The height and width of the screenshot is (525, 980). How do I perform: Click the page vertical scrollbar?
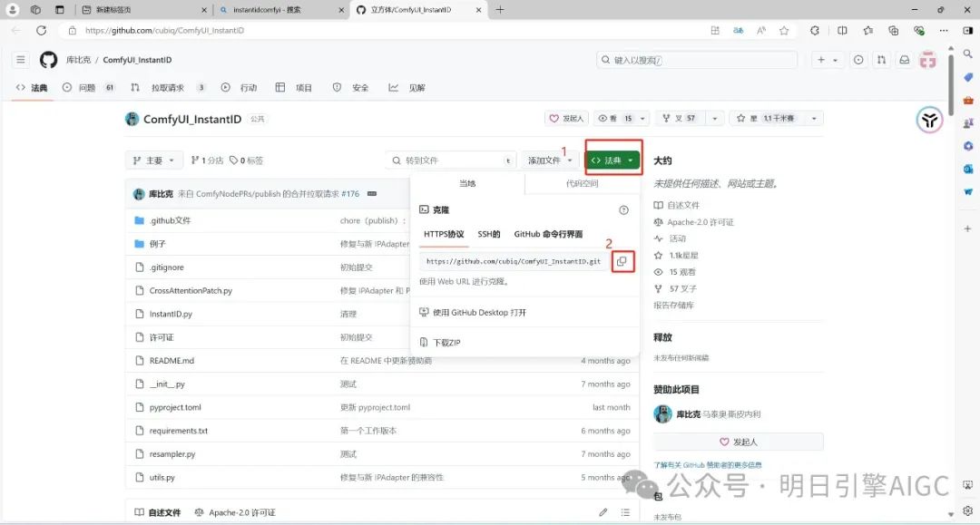pos(951,84)
